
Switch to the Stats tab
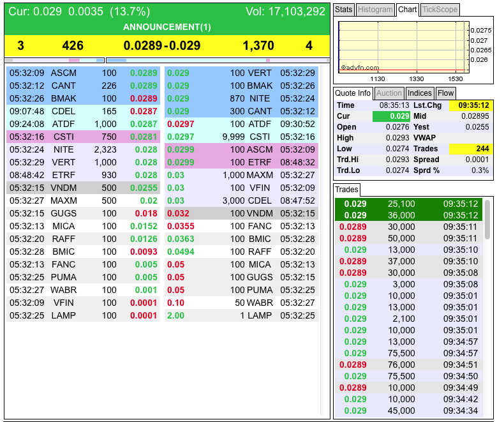(344, 10)
